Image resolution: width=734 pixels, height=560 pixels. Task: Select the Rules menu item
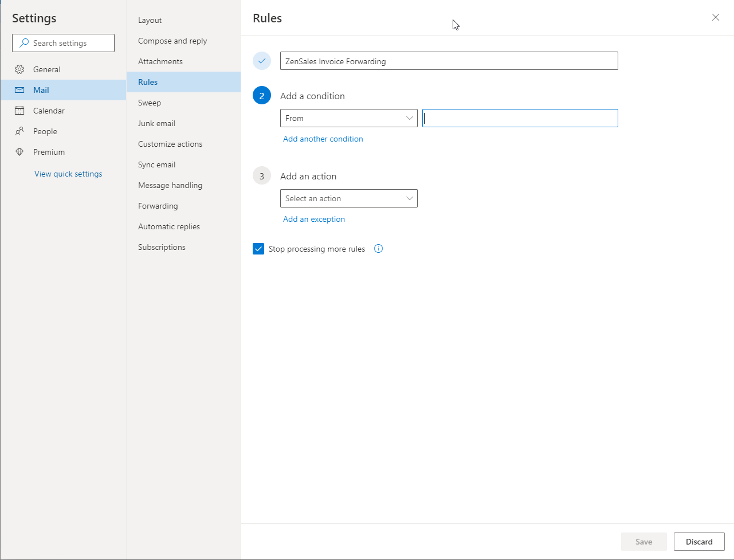pyautogui.click(x=183, y=82)
